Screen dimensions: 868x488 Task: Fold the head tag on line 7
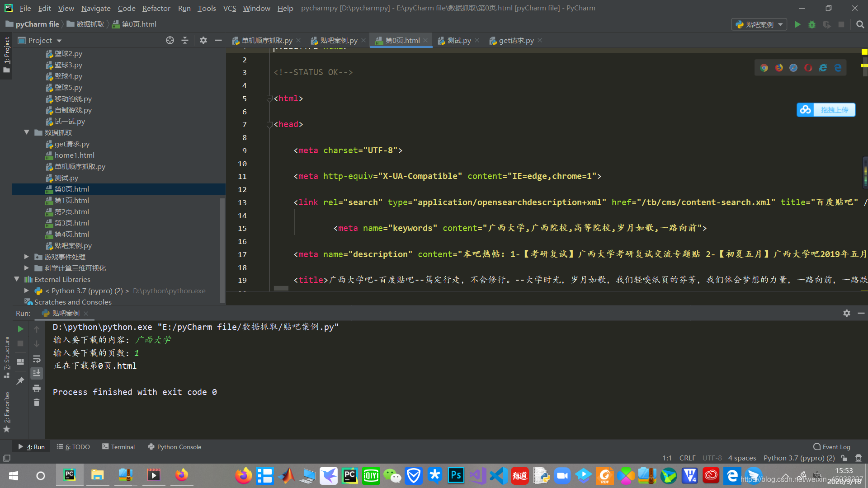coord(269,124)
